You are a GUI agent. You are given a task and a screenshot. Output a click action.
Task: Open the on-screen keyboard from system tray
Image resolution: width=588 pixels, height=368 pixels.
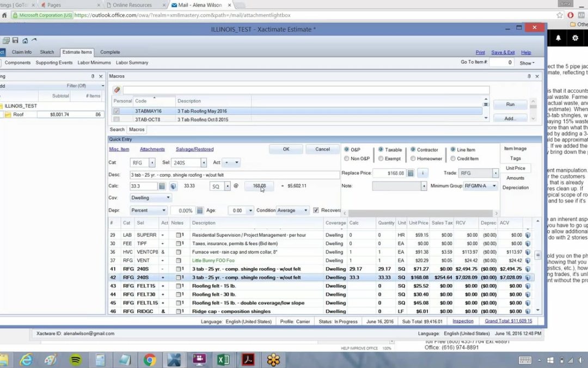click(x=525, y=360)
